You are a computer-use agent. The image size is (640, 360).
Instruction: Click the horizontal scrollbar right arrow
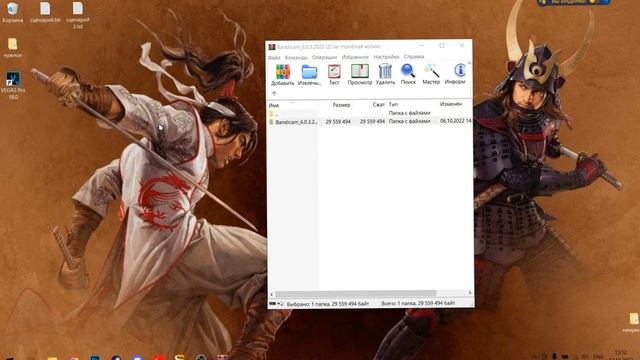(469, 293)
